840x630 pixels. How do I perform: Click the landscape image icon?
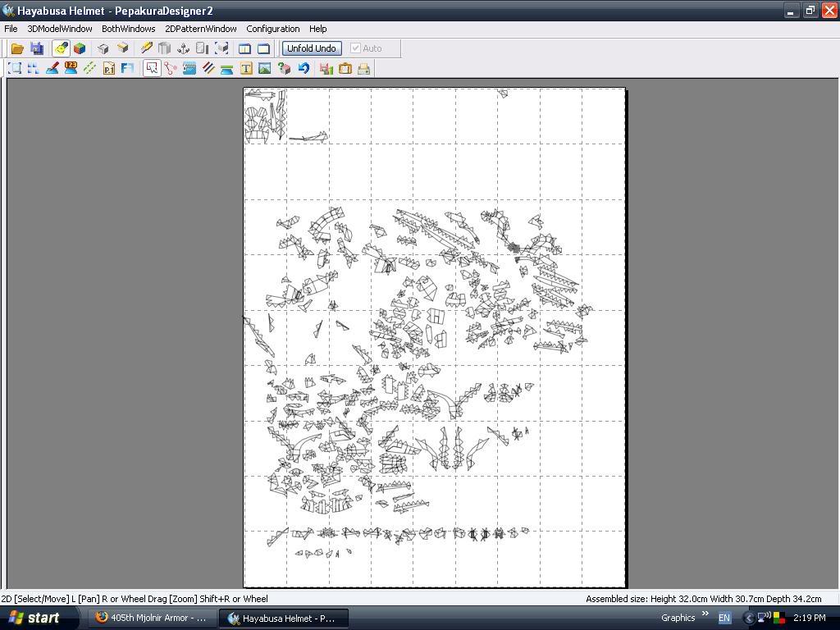click(265, 69)
